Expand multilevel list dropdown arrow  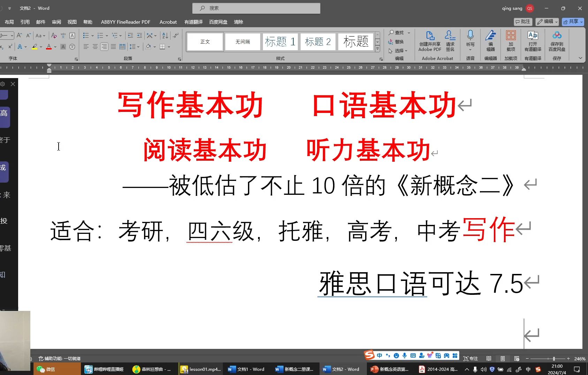pos(120,36)
